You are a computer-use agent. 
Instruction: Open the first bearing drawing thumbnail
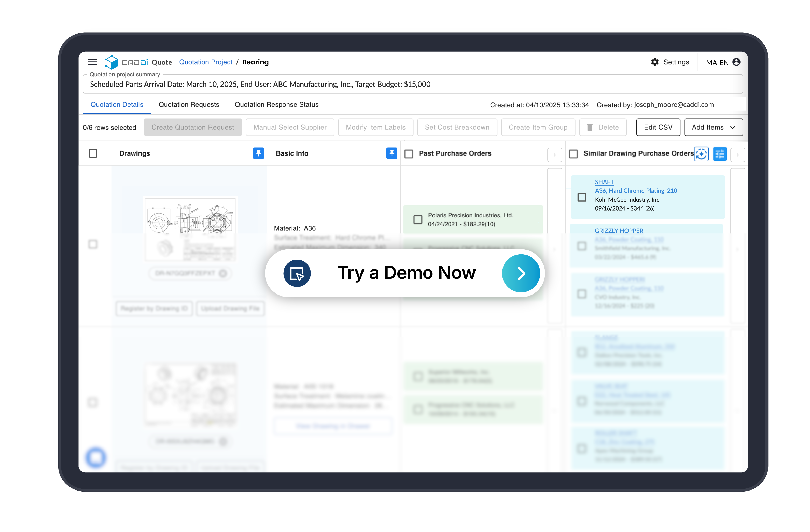tap(190, 229)
